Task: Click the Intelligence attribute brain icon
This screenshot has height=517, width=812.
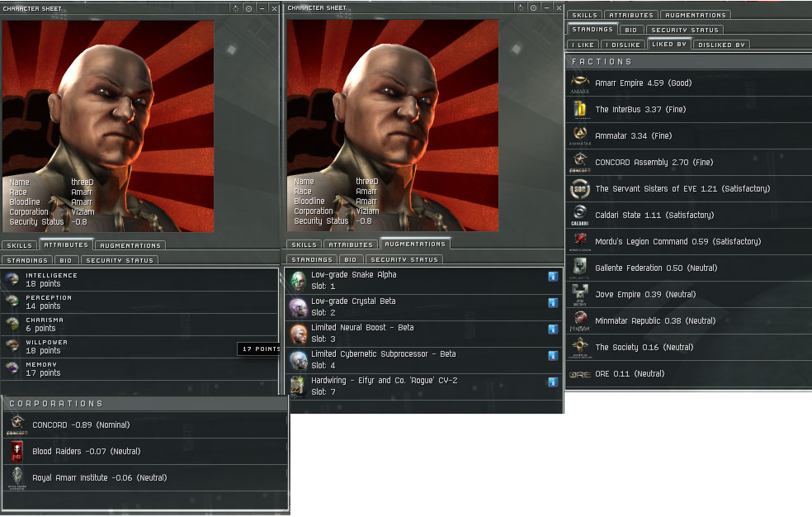Action: pos(12,279)
